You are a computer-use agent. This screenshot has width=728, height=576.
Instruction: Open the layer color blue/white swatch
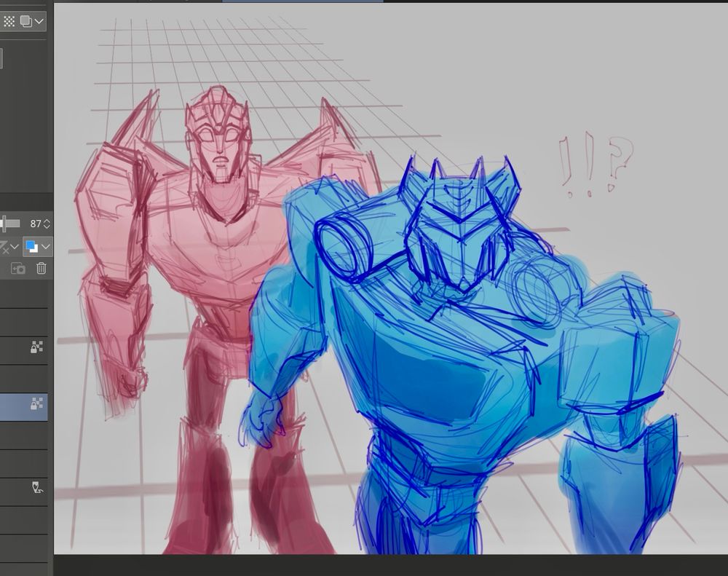pyautogui.click(x=32, y=247)
